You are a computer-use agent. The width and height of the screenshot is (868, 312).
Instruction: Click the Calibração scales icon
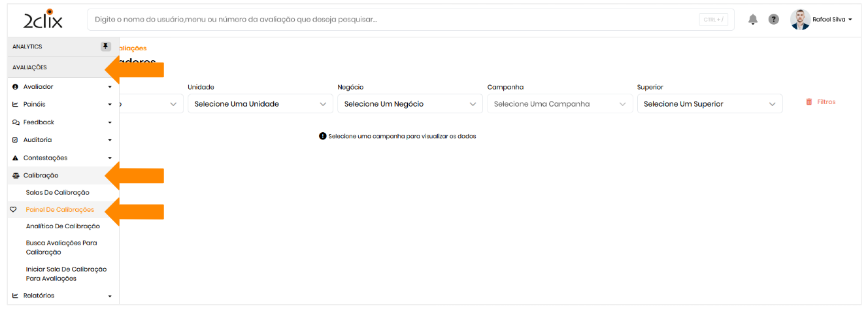[16, 175]
